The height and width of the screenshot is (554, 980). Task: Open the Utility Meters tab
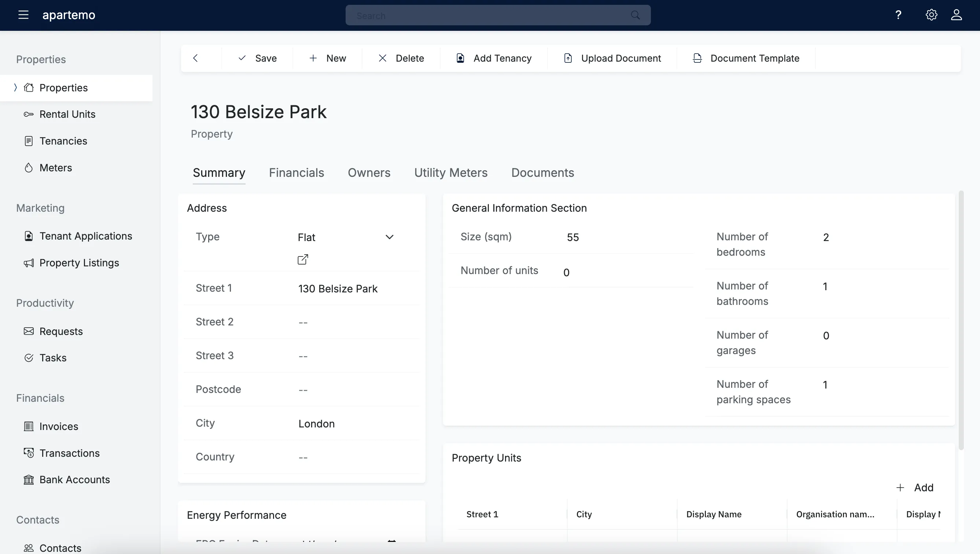[450, 172]
